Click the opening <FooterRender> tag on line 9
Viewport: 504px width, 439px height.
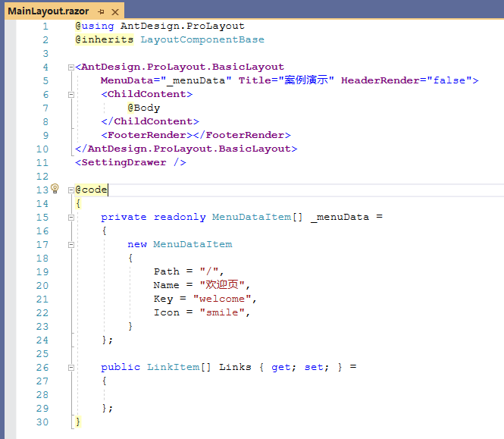coord(146,135)
